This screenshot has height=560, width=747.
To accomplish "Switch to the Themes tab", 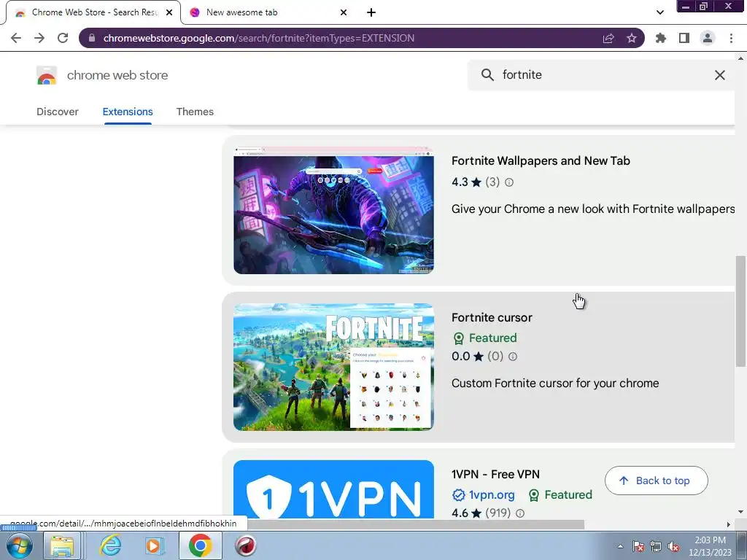I will 195,112.
